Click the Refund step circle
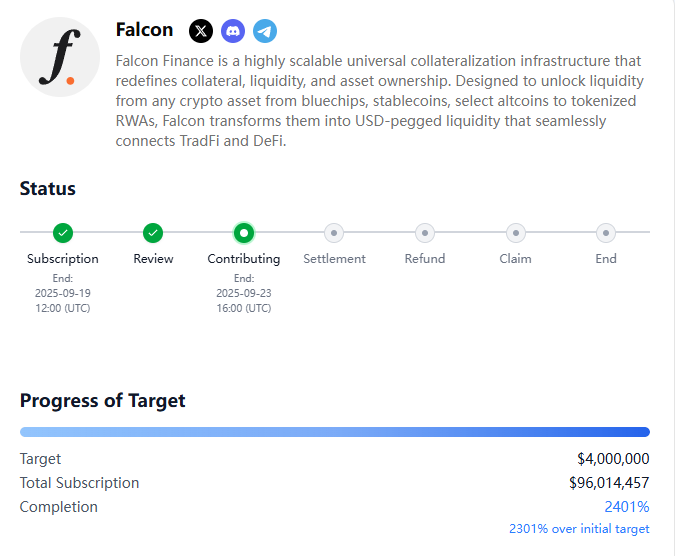 click(425, 233)
